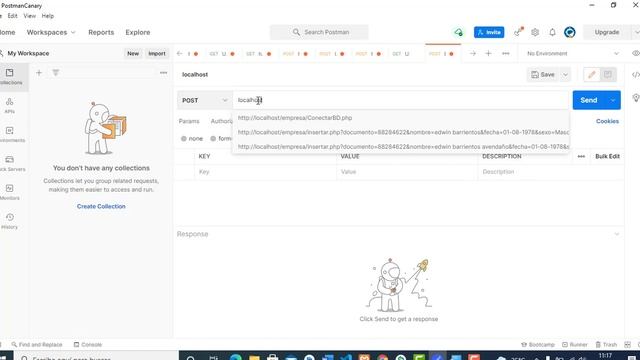This screenshot has height=360, width=640.
Task: Open settings gear icon in header
Action: (535, 32)
